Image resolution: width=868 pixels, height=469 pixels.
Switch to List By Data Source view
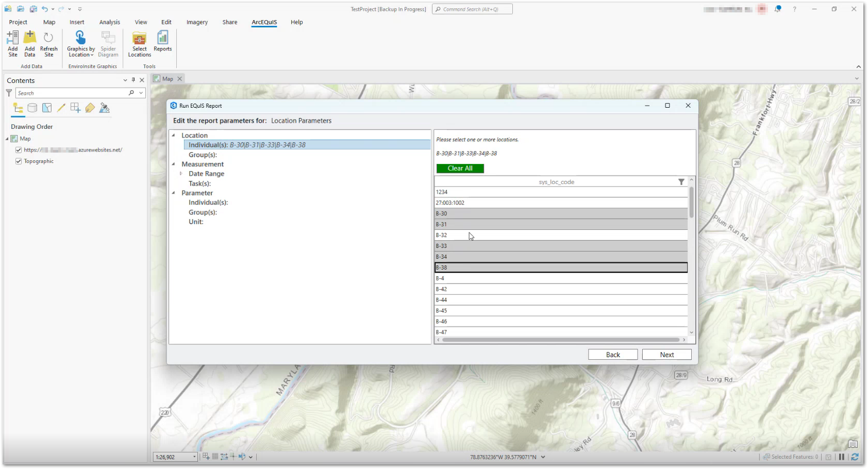pos(32,108)
